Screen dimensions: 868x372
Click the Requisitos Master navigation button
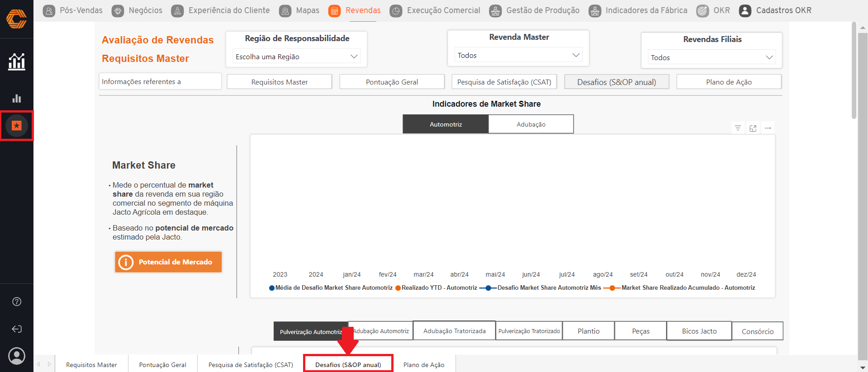280,82
